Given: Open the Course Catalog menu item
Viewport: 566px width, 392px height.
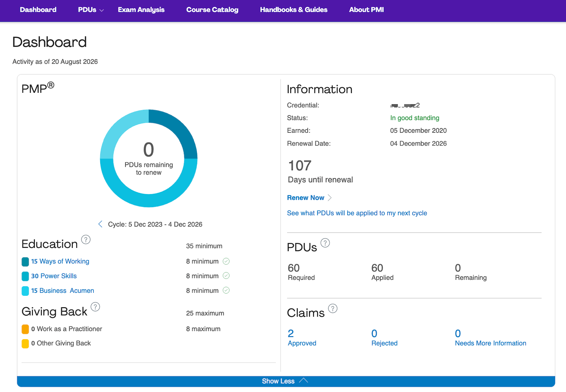Looking at the screenshot, I should (212, 10).
